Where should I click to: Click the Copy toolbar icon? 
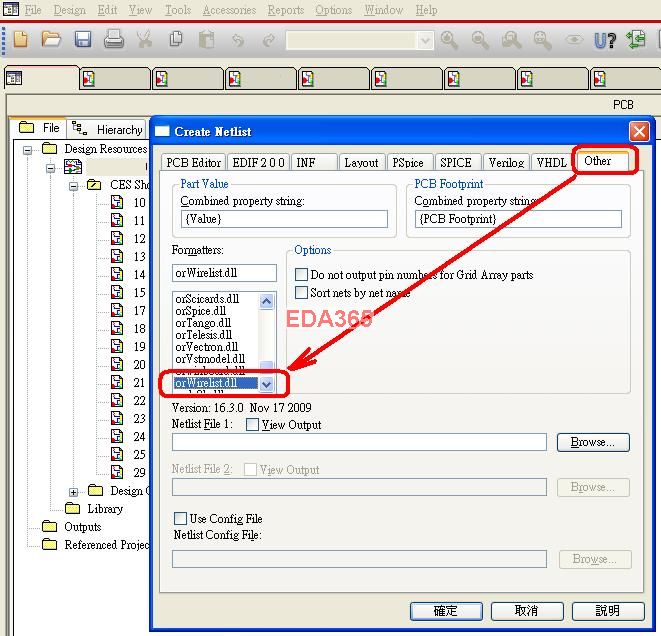(176, 40)
